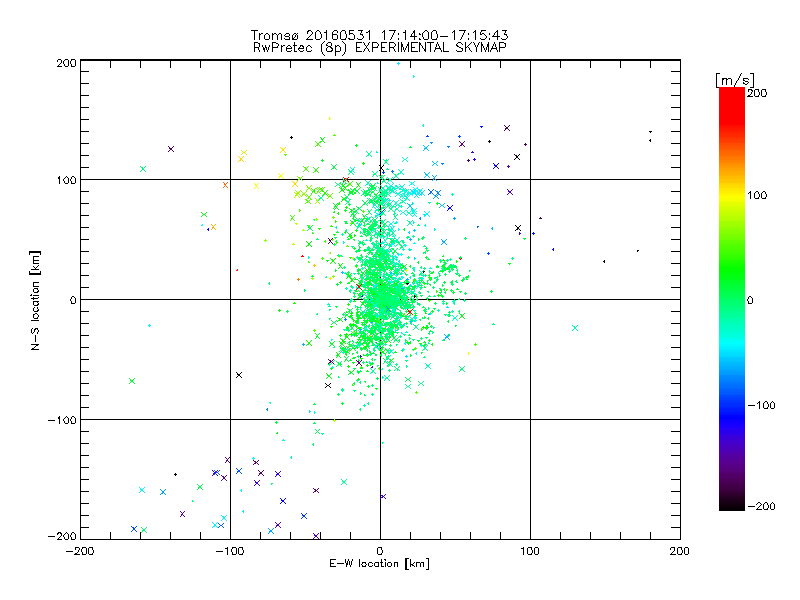Pick the cyan band of the colorbar

click(732, 347)
